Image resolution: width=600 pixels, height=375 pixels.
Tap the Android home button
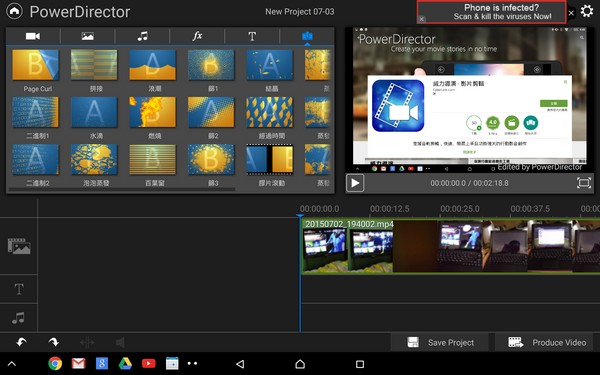300,364
